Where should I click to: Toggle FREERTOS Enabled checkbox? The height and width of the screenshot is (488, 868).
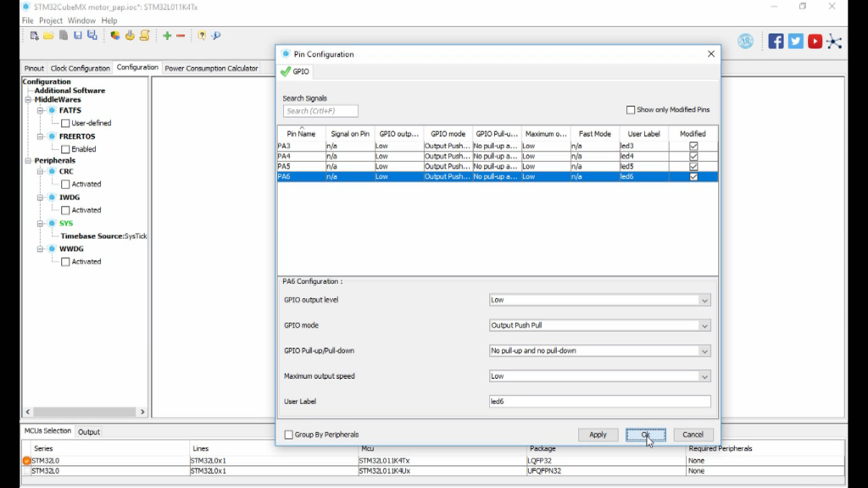point(65,149)
